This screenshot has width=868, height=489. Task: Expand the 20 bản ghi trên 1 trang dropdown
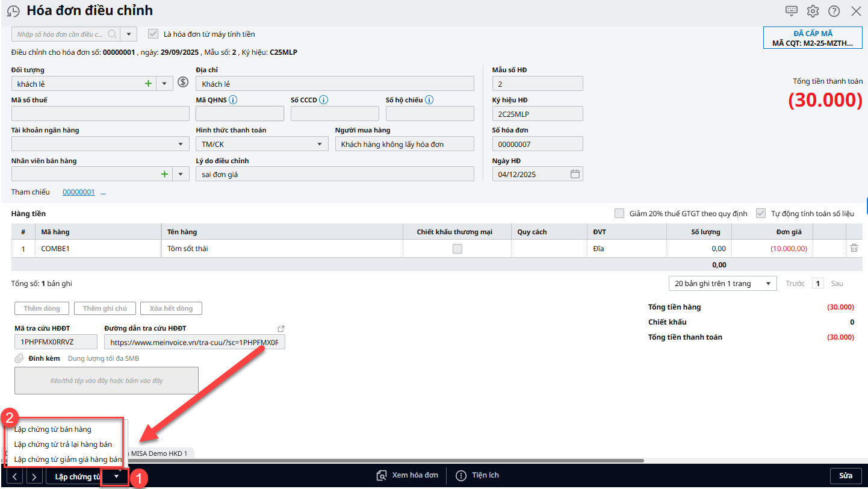point(768,284)
